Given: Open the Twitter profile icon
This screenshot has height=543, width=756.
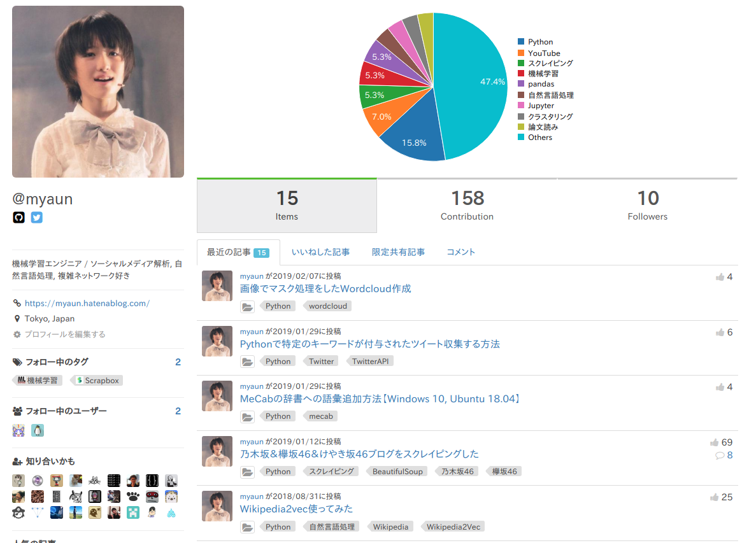Looking at the screenshot, I should pos(37,217).
